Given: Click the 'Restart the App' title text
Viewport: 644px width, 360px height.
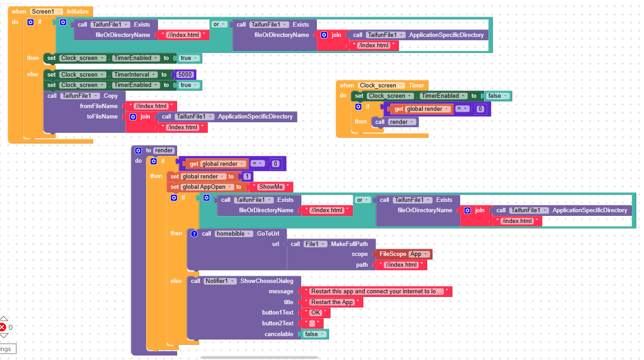Looking at the screenshot, I should point(332,302).
